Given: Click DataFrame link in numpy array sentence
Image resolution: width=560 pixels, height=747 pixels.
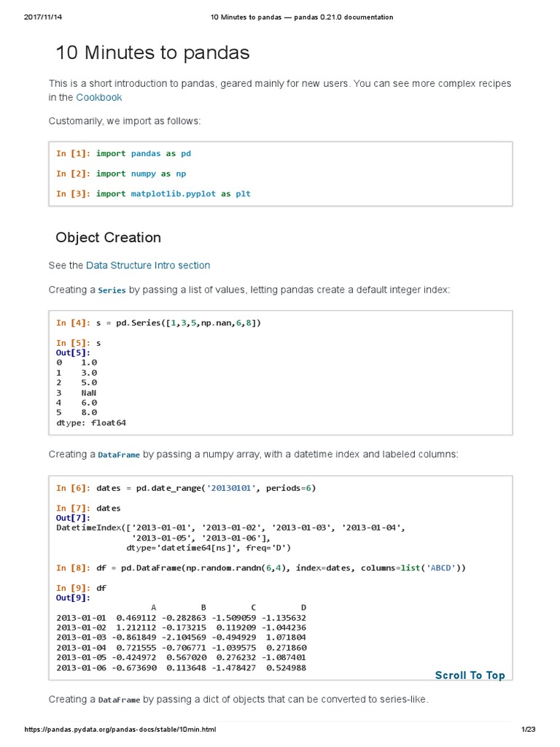Looking at the screenshot, I should pyautogui.click(x=119, y=454).
